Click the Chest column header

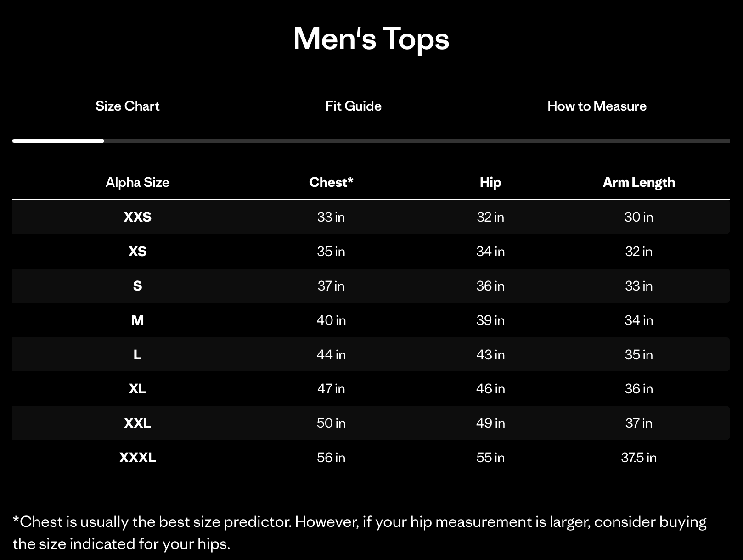[331, 182]
